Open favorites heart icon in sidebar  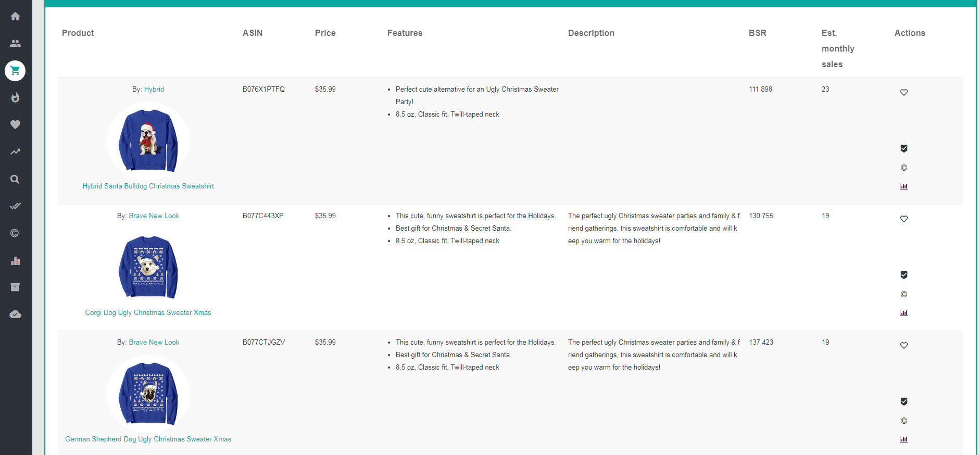pyautogui.click(x=15, y=124)
